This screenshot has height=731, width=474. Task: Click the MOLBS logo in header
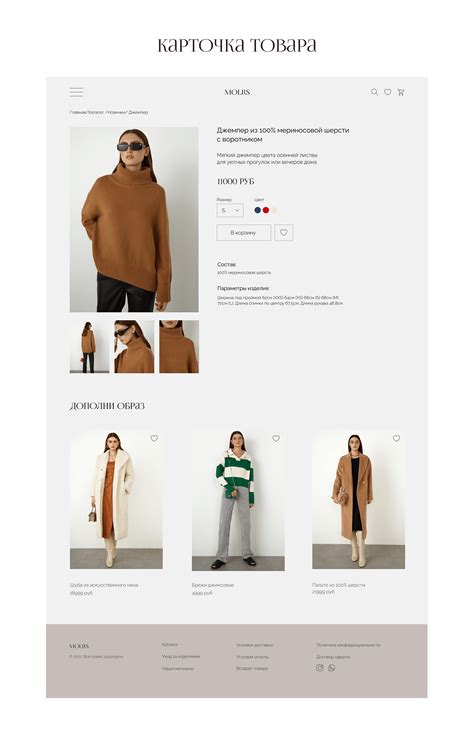[x=237, y=92]
